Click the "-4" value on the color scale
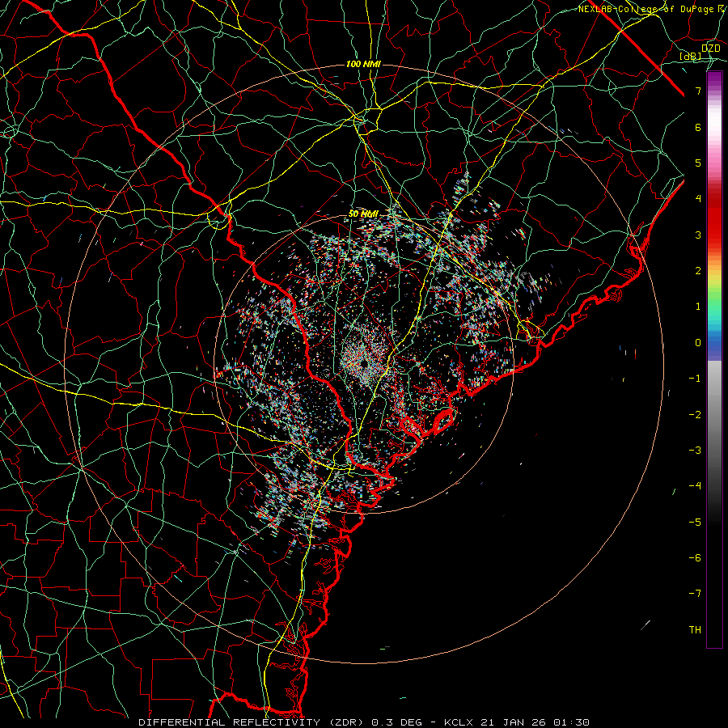Screen dimensions: 728x728 click(x=695, y=487)
